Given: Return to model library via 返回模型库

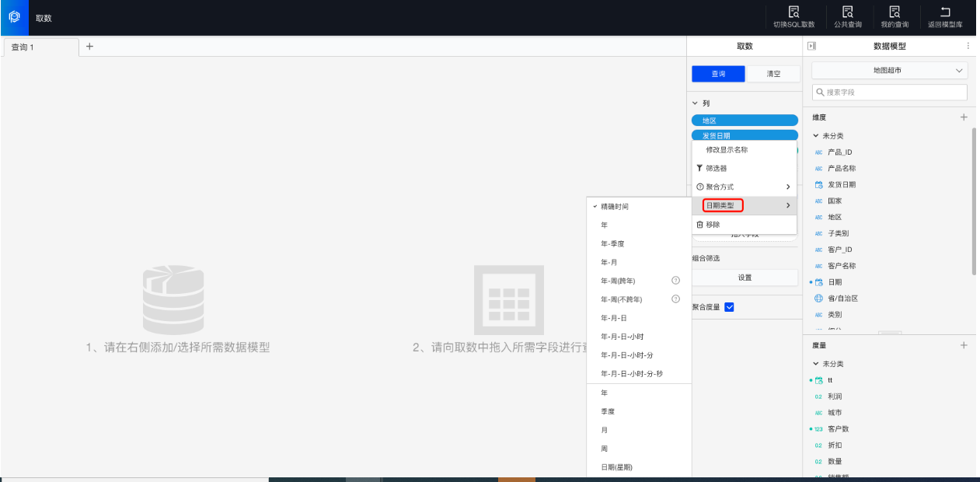Looking at the screenshot, I should pos(945,17).
